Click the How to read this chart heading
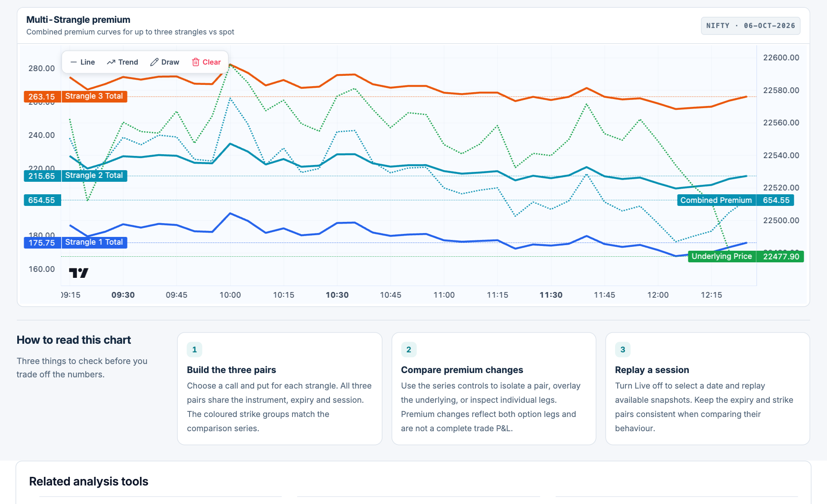 pyautogui.click(x=74, y=340)
